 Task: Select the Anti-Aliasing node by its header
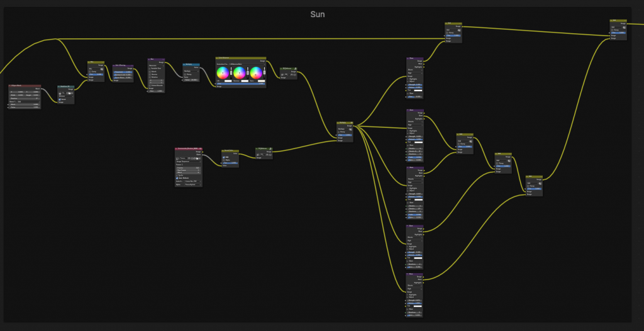[123, 65]
